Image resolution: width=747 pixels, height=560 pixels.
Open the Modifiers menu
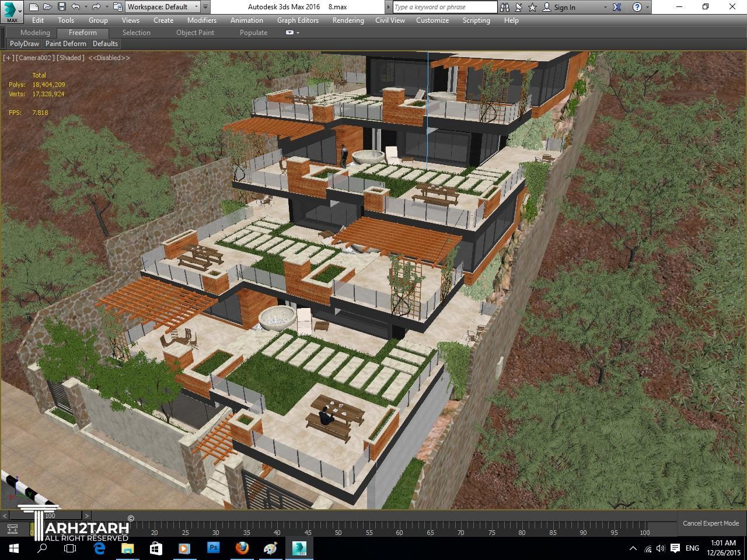[201, 20]
